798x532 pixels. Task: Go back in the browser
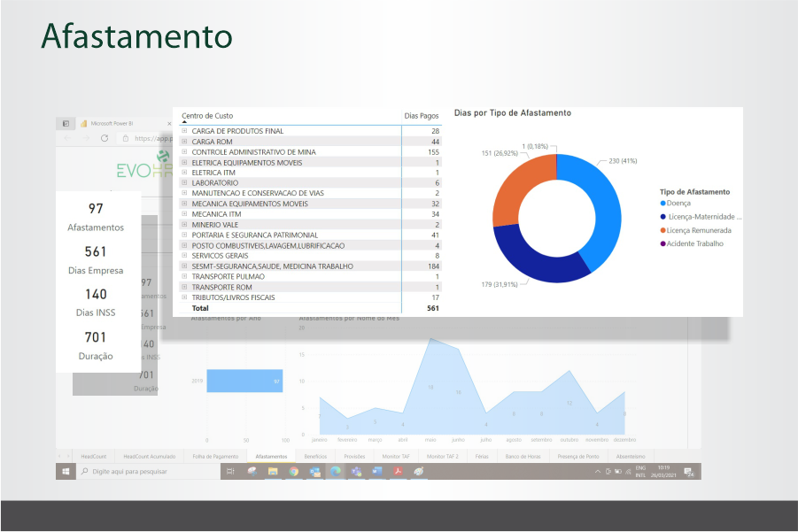pyautogui.click(x=67, y=138)
